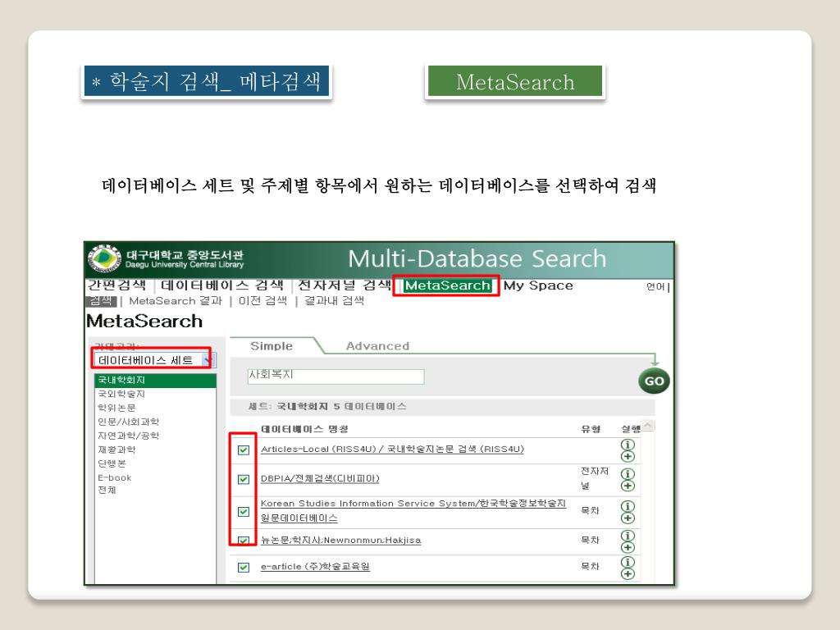Click the 유형 column header
The image size is (840, 630).
click(591, 429)
